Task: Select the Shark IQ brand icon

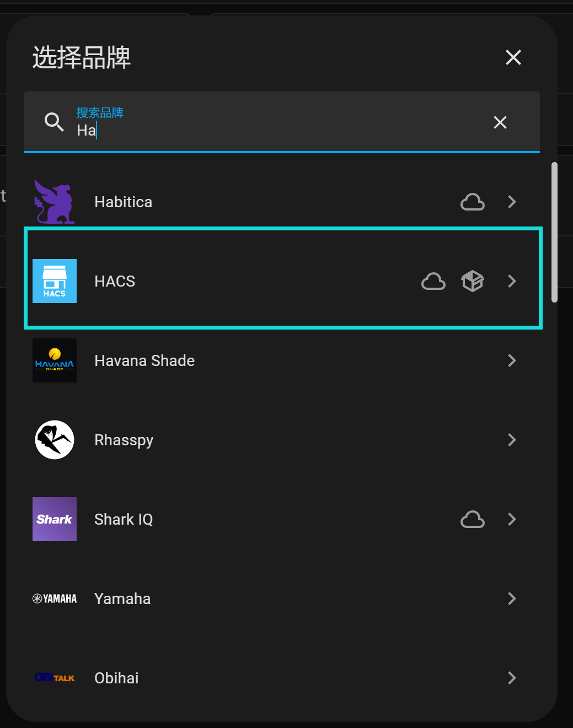Action: pos(54,519)
